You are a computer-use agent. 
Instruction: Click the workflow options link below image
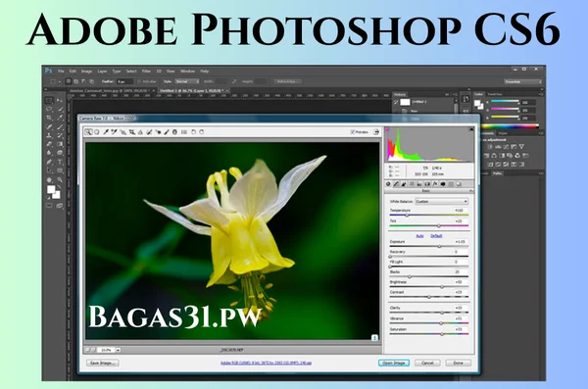[266, 364]
